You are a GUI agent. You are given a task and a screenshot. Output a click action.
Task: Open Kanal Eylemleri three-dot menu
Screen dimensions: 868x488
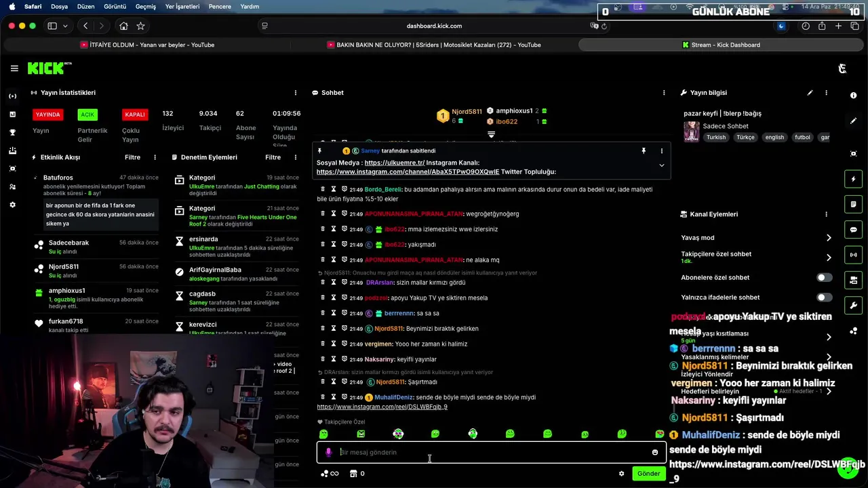pyautogui.click(x=826, y=214)
